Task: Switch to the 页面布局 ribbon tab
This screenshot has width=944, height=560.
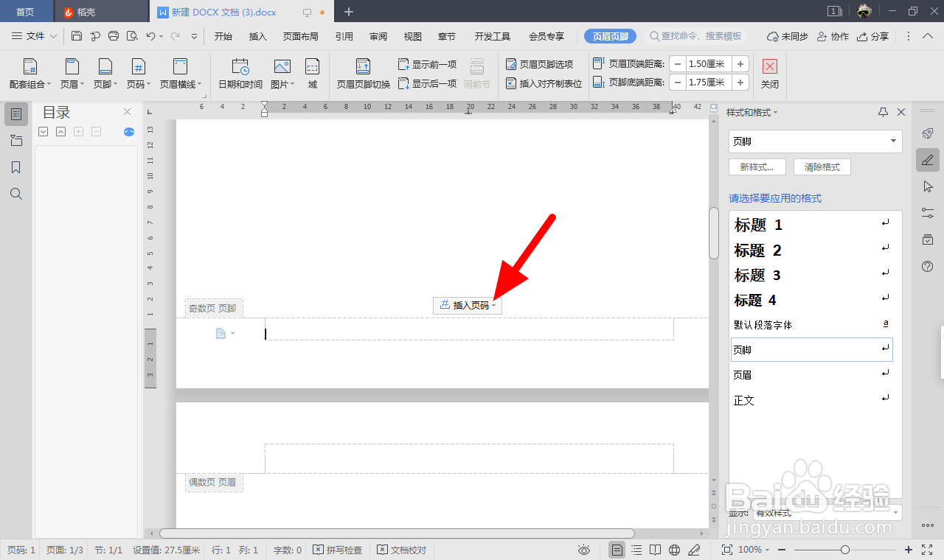Action: (301, 36)
